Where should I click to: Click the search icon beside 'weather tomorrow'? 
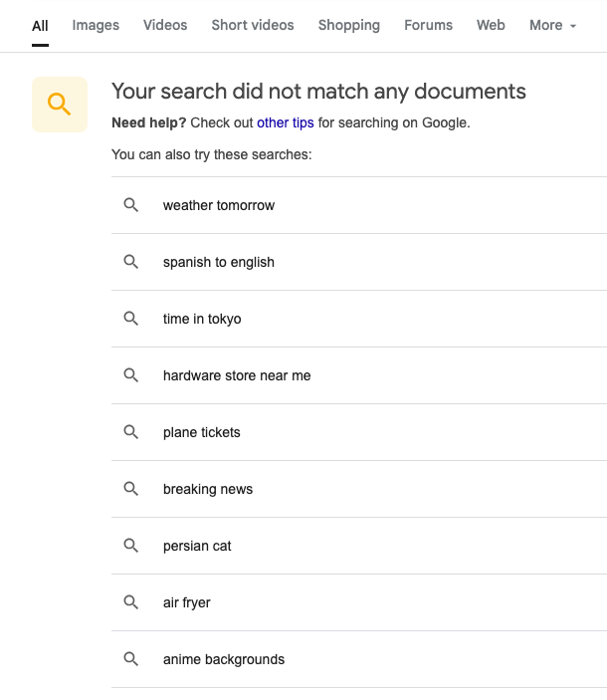[x=130, y=205]
